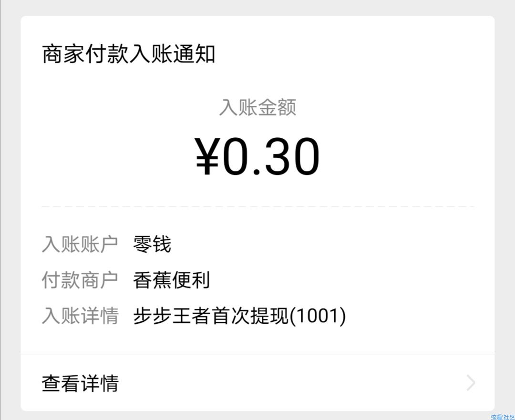
Task: Click the blank area right of 香蕉便利
Action: tap(348, 280)
